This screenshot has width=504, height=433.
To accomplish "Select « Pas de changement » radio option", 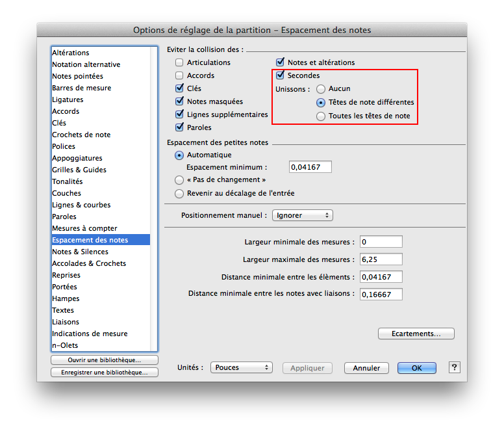I will [179, 179].
